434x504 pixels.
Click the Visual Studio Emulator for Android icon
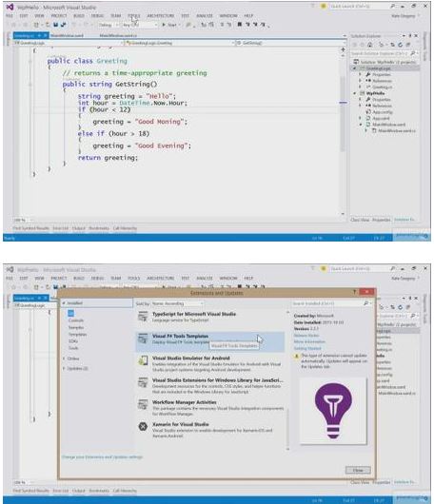click(143, 360)
